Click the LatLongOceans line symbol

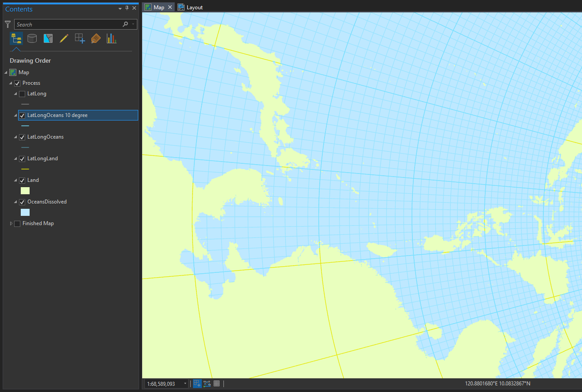25,147
